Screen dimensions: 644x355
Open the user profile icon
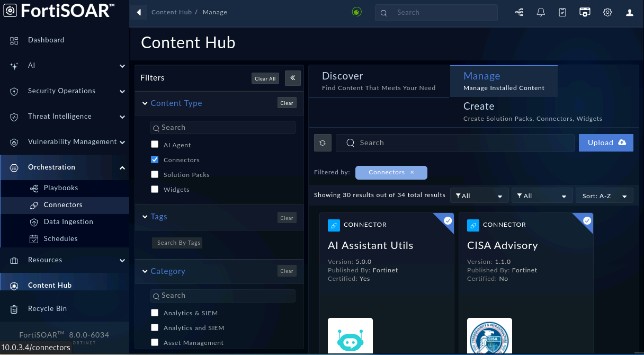[x=630, y=12]
